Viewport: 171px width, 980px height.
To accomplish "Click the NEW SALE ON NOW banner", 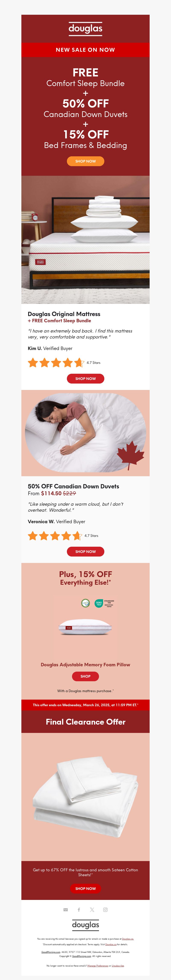I will coord(85,50).
